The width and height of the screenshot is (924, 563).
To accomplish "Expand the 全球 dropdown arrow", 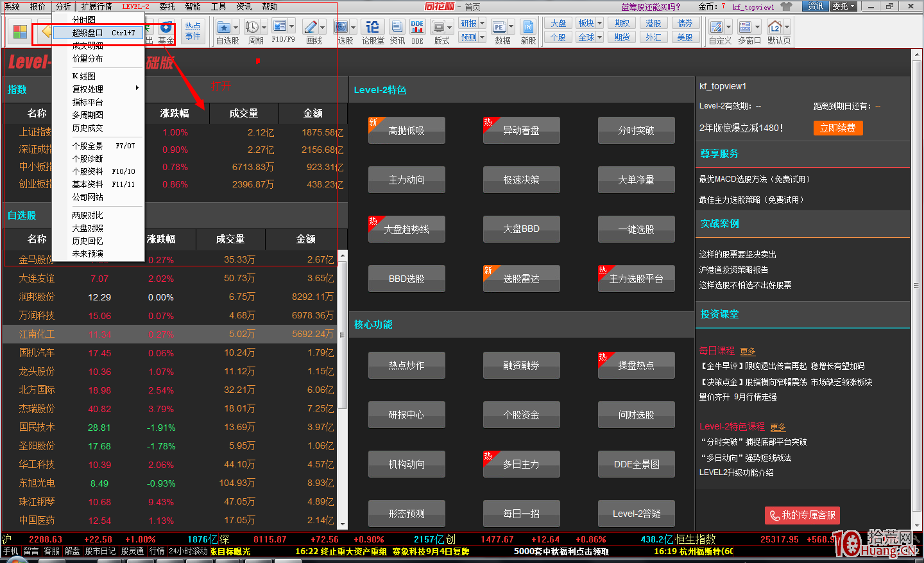I will 600,37.
